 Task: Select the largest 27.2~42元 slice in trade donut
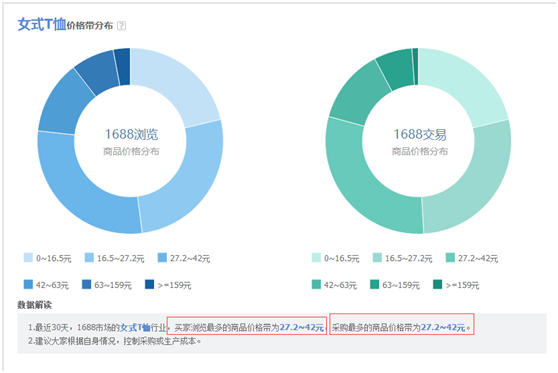[363, 189]
